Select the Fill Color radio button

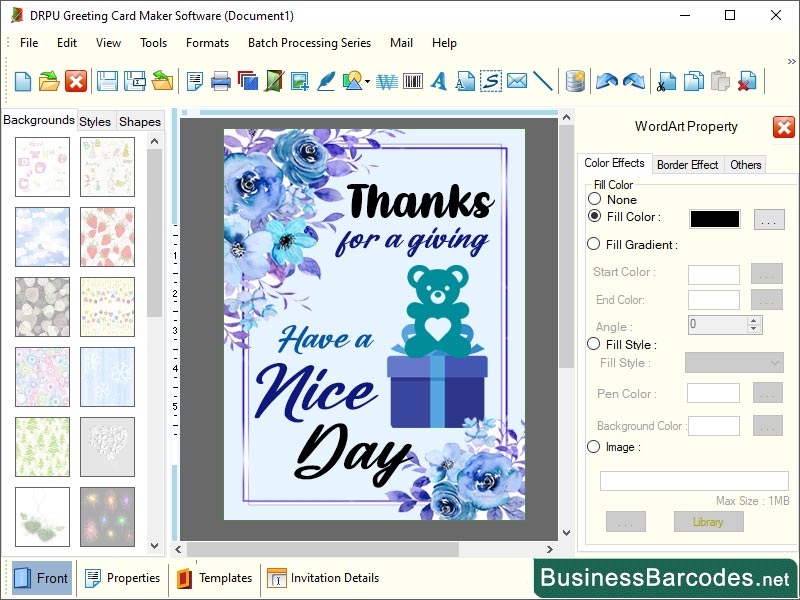pos(595,217)
